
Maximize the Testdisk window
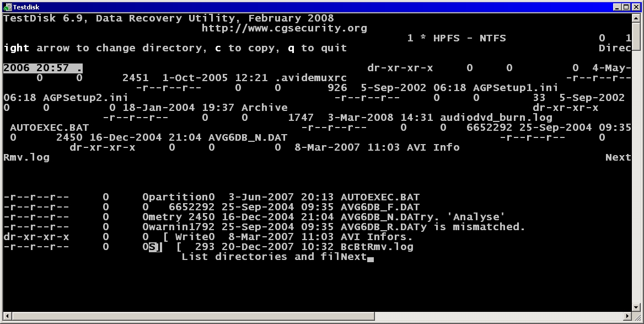(x=625, y=7)
